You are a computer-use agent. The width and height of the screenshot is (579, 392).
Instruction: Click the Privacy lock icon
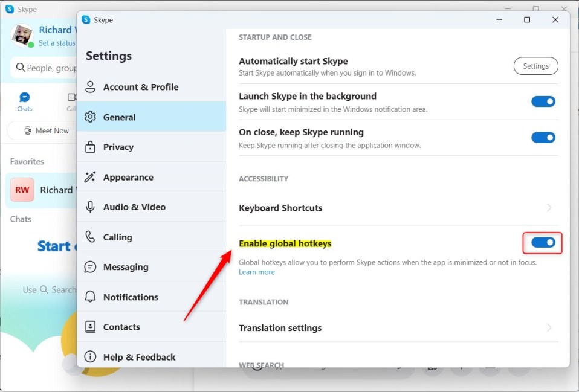click(90, 147)
